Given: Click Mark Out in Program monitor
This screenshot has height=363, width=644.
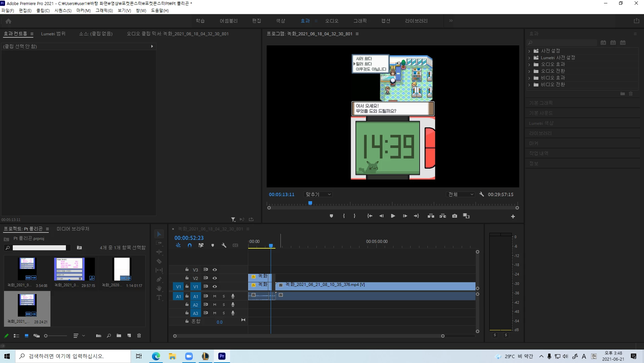Looking at the screenshot, I should pos(354,216).
